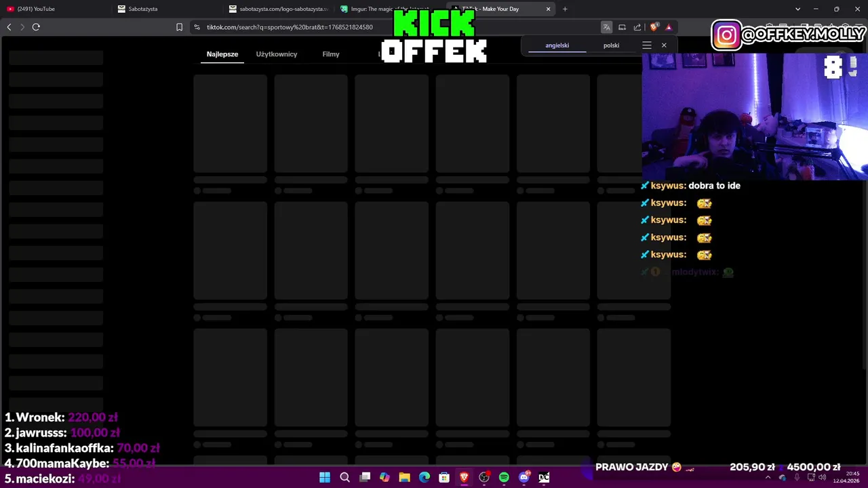Select the Użytkownicy search tab

pos(277,54)
